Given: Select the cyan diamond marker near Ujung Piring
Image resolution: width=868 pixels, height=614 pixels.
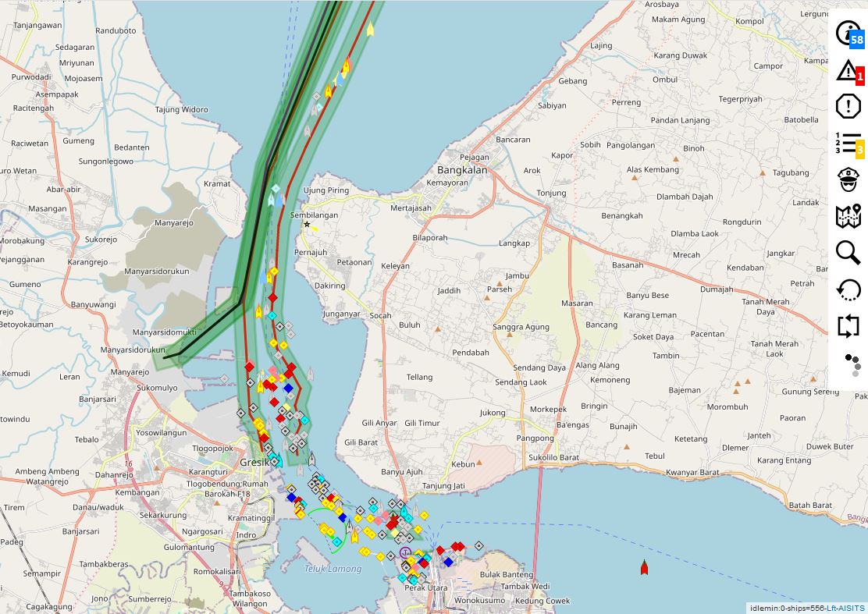Looking at the screenshot, I should pos(276,189).
